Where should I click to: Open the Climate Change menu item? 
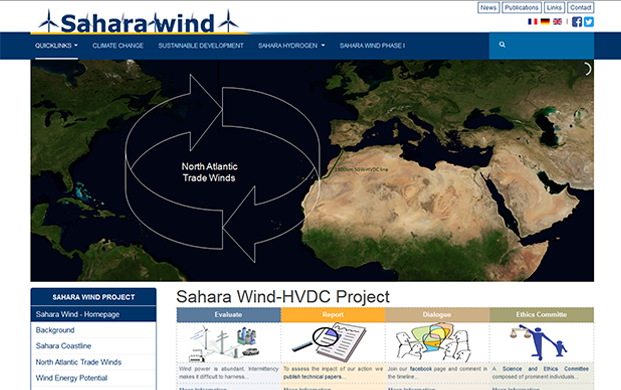pyautogui.click(x=118, y=46)
